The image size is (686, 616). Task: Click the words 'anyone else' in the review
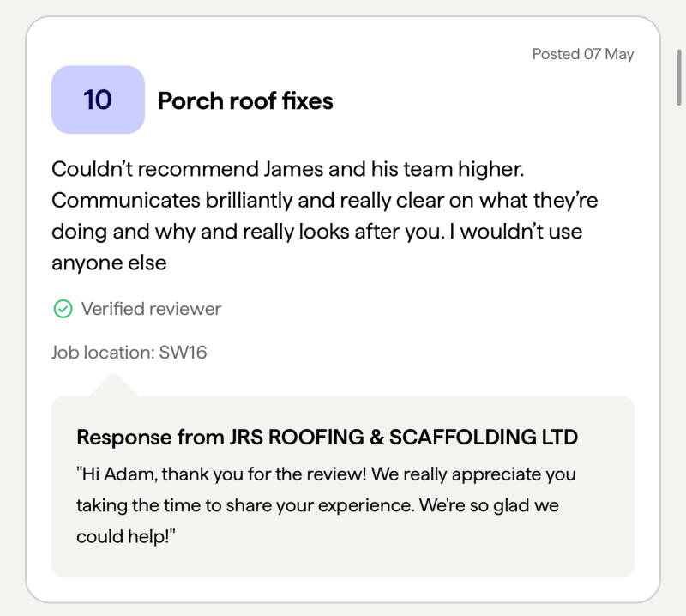pos(109,263)
